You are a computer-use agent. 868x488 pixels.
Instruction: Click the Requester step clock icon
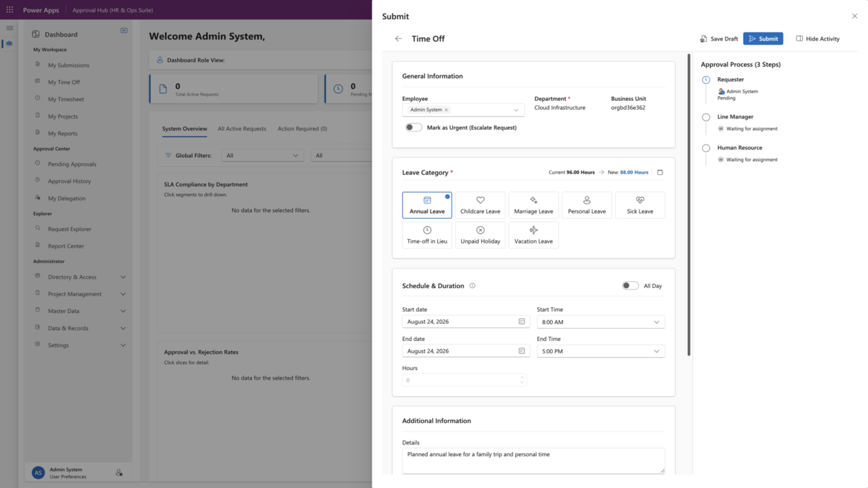pos(706,79)
